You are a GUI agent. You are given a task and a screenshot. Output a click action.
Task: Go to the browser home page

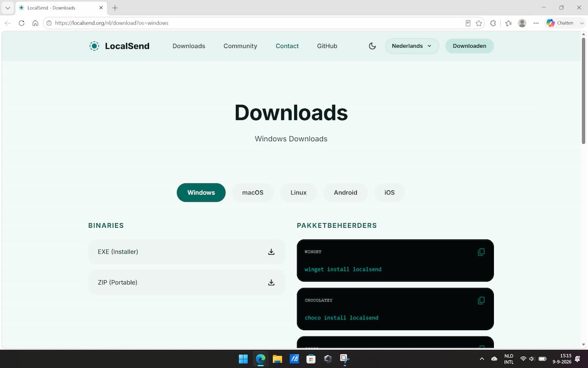pos(35,23)
